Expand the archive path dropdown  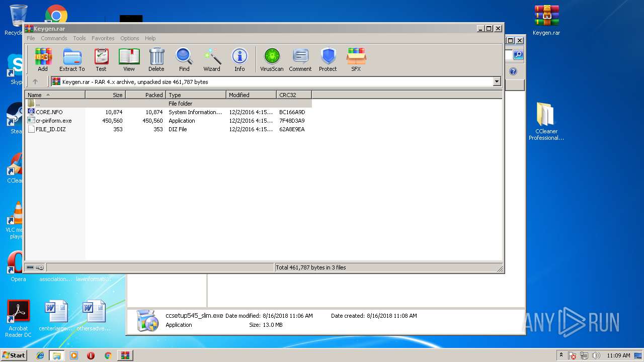(x=497, y=81)
